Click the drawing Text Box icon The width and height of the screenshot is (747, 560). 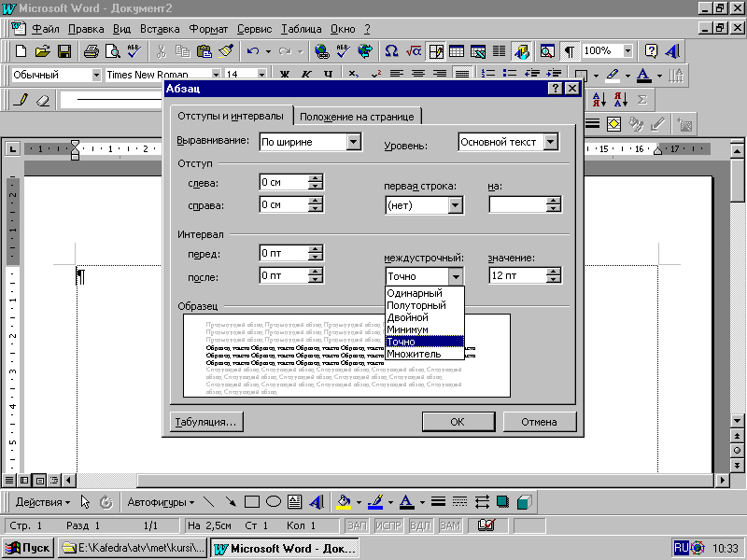point(295,502)
